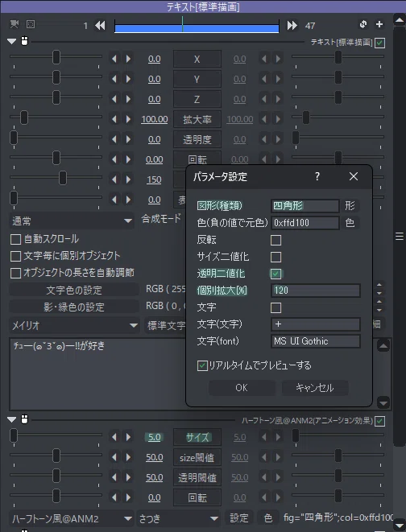Jump to last frame with forward arrows
This screenshot has height=532, width=406.
292,26
